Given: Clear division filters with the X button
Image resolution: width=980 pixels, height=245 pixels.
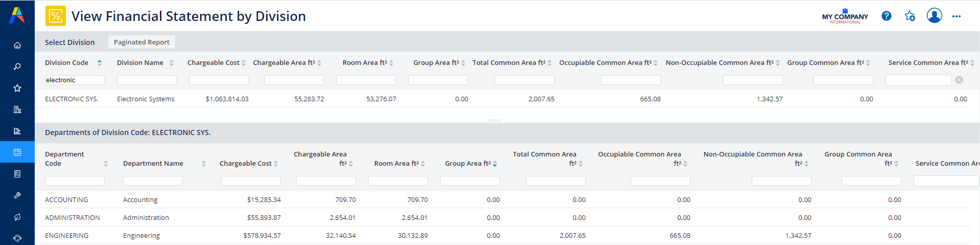Looking at the screenshot, I should coord(959,80).
